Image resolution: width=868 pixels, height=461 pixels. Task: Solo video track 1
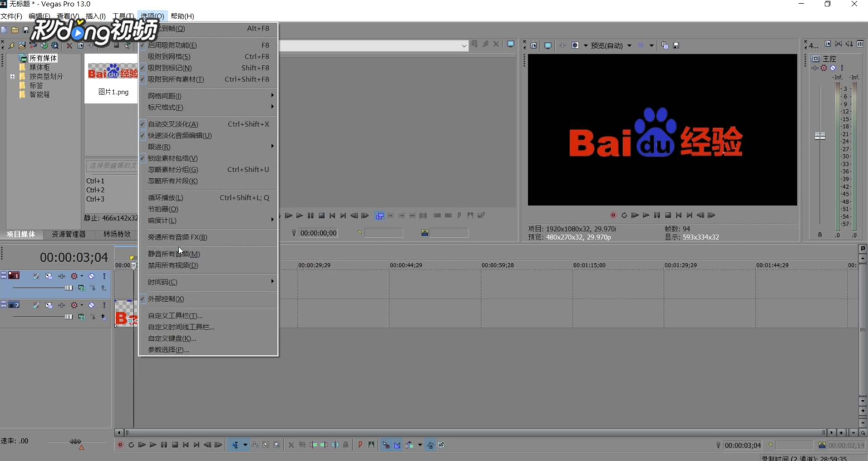point(104,276)
